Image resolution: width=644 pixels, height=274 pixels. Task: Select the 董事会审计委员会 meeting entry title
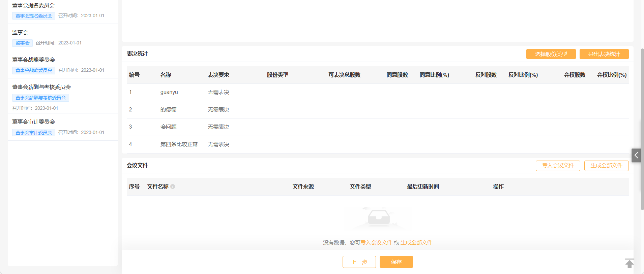(33, 122)
